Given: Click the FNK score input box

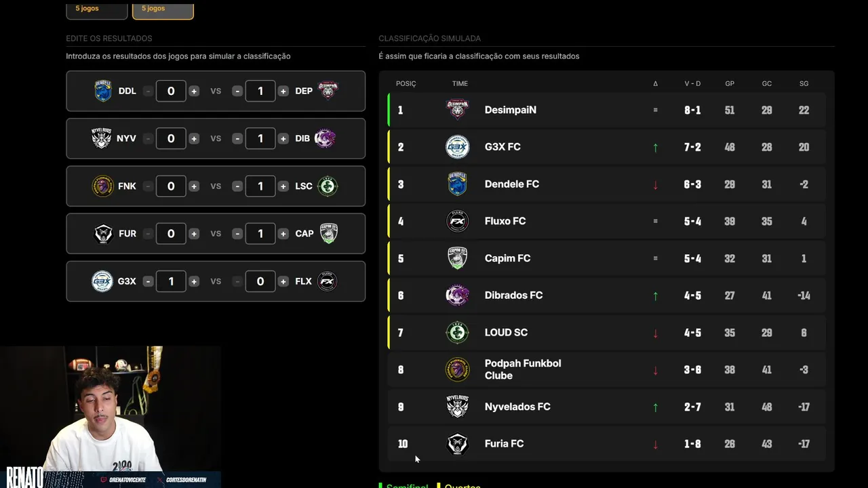Looking at the screenshot, I should (x=171, y=186).
